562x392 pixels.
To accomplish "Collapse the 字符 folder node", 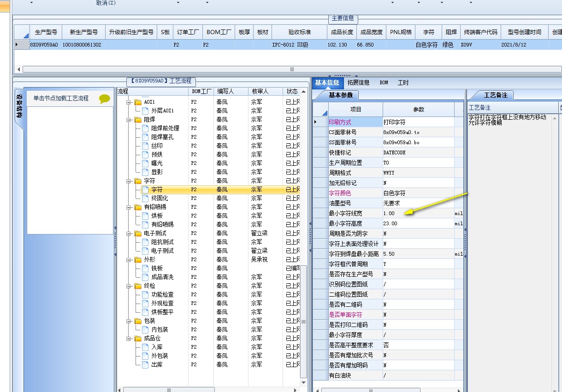I will [129, 181].
